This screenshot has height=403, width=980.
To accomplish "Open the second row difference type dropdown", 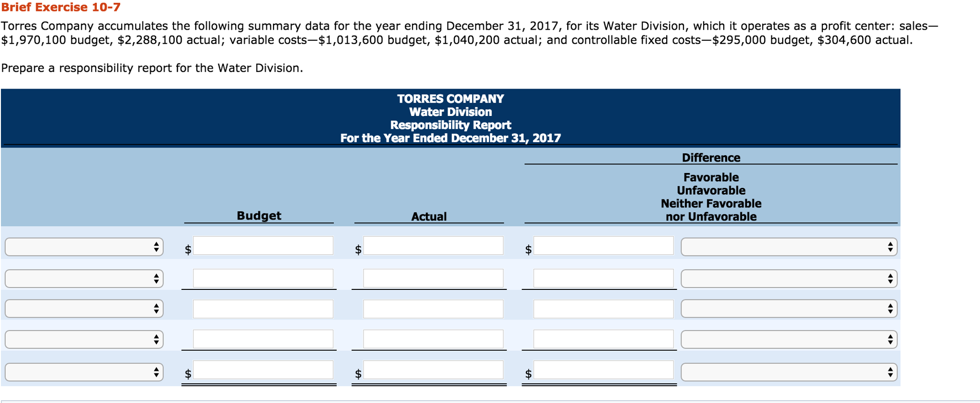I will pos(788,278).
